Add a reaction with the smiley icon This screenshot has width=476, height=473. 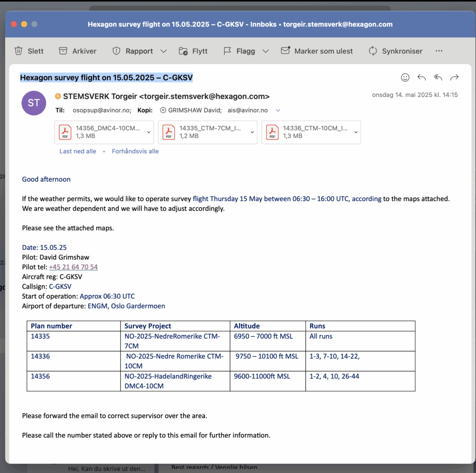[405, 78]
